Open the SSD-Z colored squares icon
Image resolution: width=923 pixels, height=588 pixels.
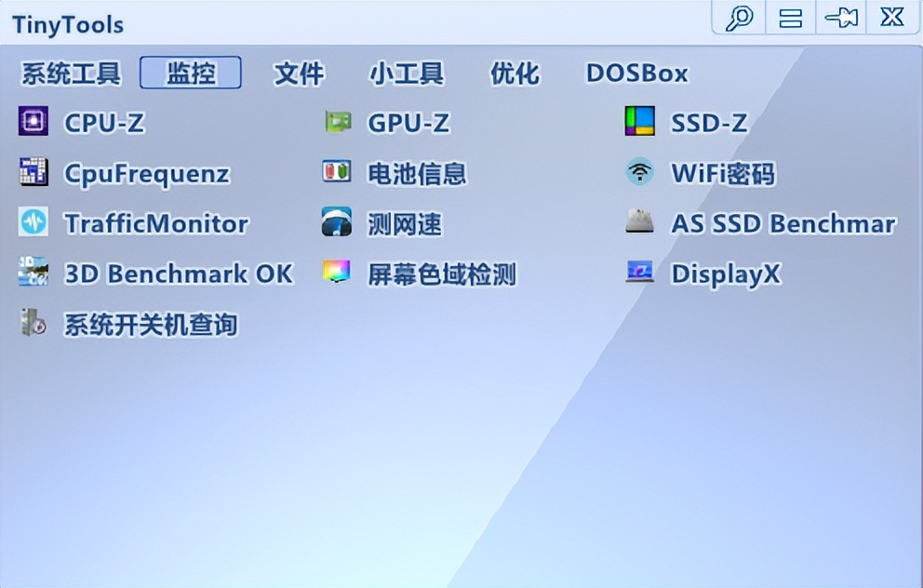640,121
